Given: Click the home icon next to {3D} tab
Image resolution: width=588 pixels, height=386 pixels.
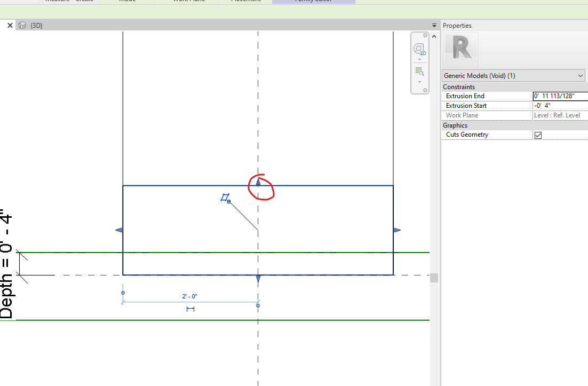Looking at the screenshot, I should tap(21, 25).
